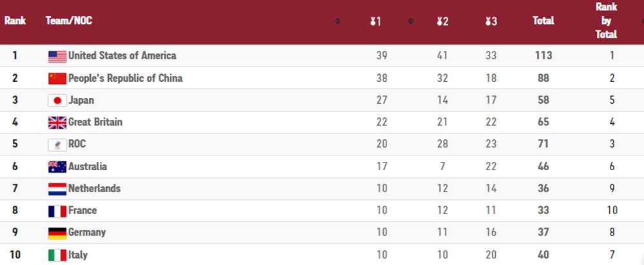Sort by the Rank by Total header

coord(606,21)
